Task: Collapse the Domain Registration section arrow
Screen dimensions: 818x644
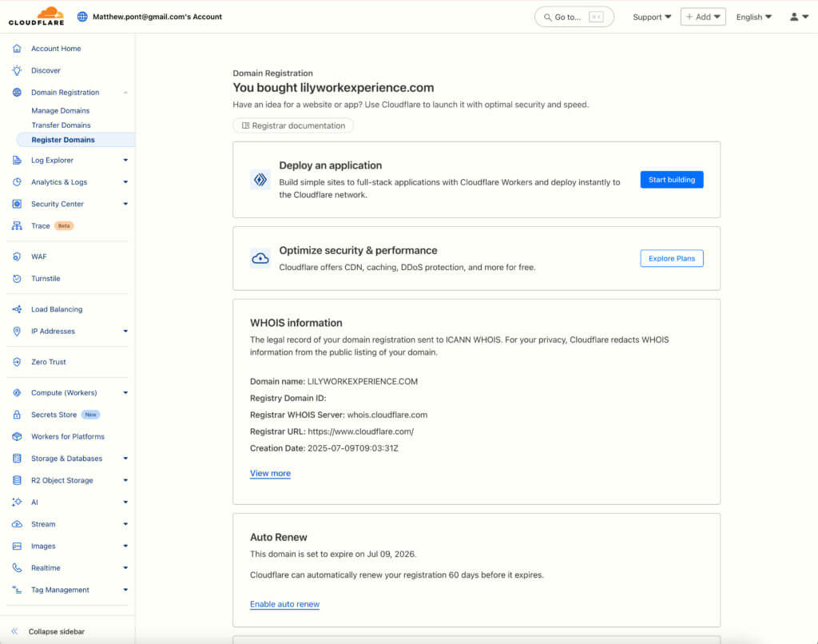Action: point(125,93)
